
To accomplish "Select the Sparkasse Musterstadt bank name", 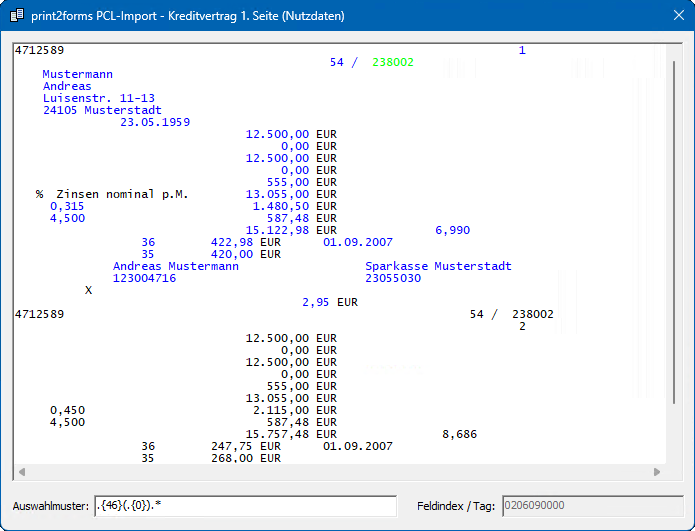I will pos(438,266).
